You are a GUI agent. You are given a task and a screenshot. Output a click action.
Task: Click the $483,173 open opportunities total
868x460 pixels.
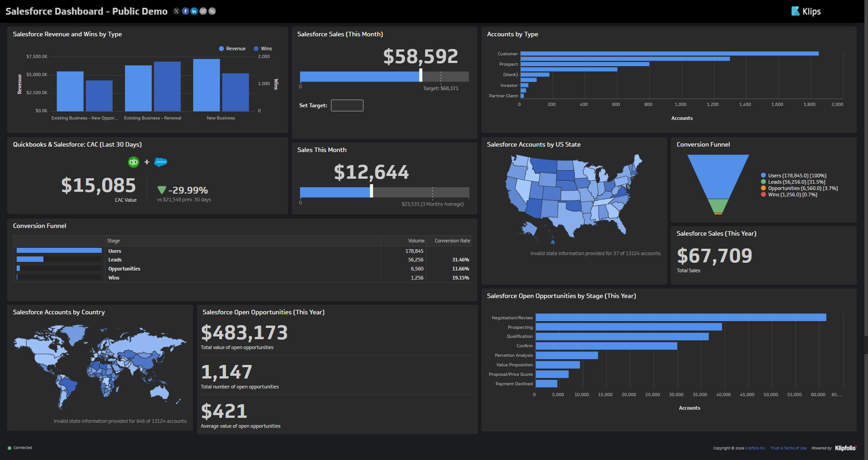click(x=244, y=333)
